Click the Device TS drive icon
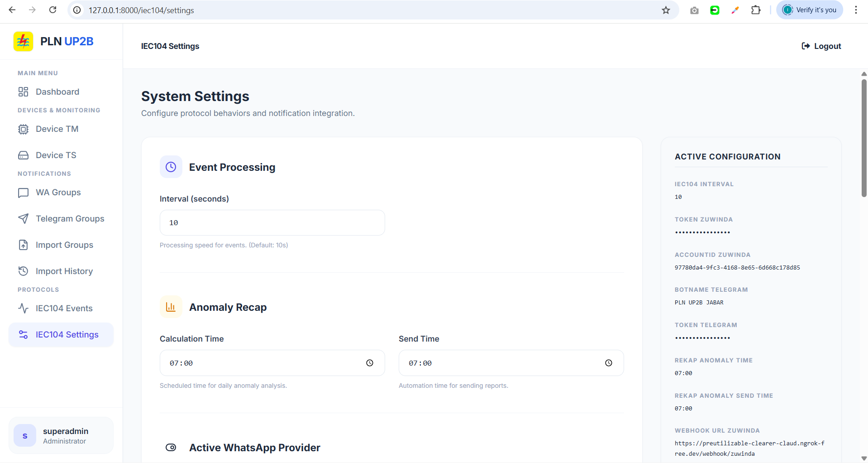The width and height of the screenshot is (868, 463). (x=23, y=155)
